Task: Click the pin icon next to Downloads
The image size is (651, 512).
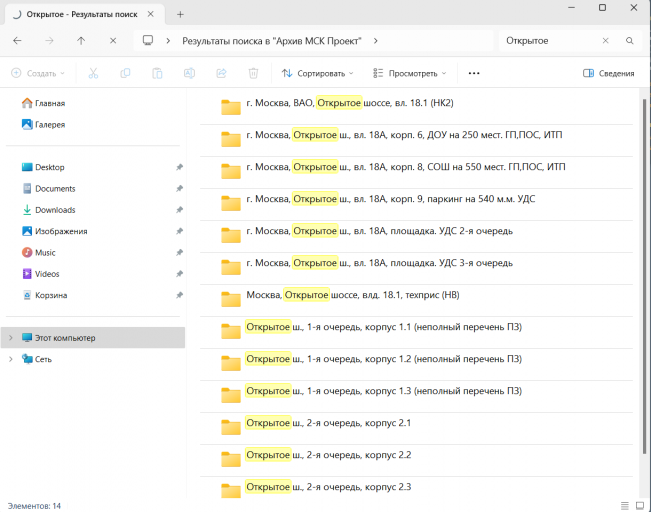Action: point(179,210)
